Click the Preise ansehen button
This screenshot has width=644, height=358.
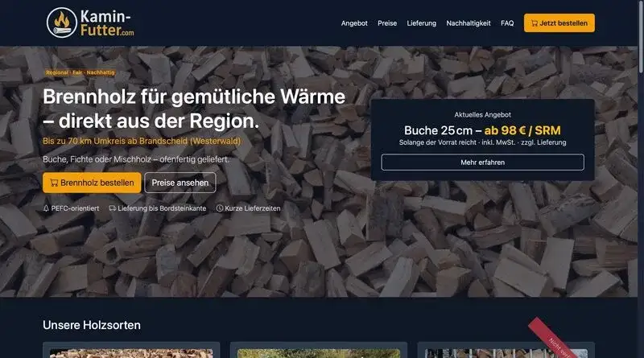point(180,183)
